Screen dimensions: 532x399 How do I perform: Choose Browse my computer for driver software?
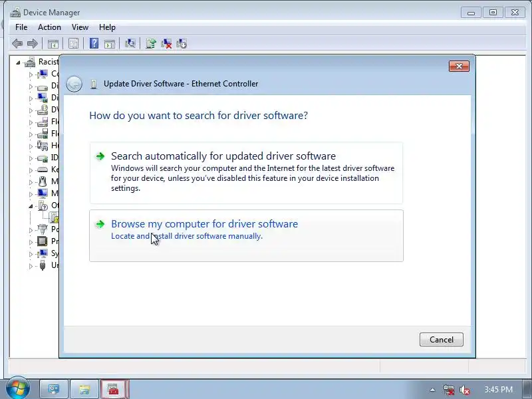(246, 236)
